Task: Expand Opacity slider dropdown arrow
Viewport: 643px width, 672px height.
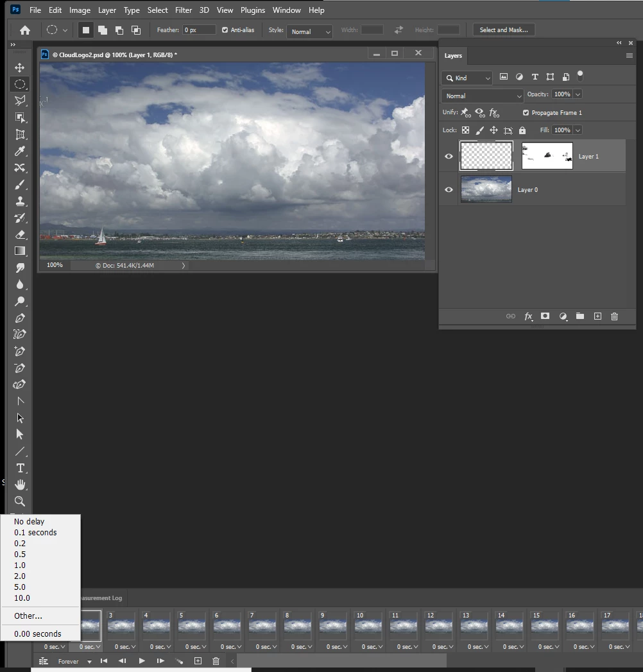Action: point(578,94)
